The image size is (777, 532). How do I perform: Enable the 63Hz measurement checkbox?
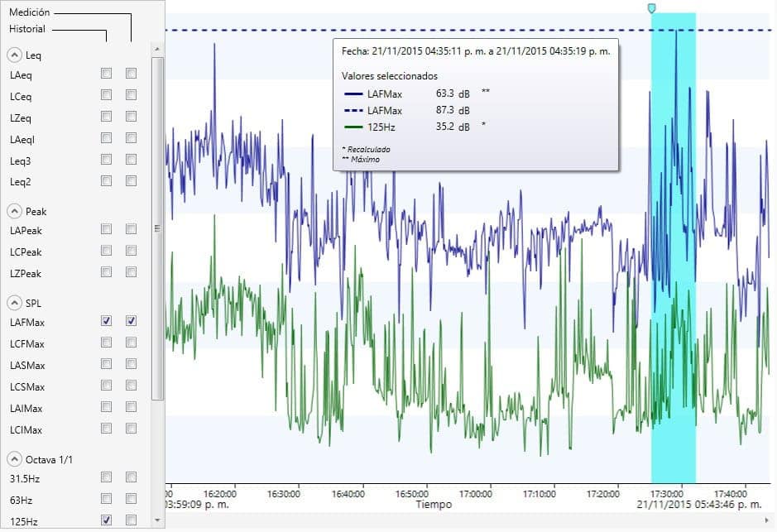pyautogui.click(x=105, y=500)
